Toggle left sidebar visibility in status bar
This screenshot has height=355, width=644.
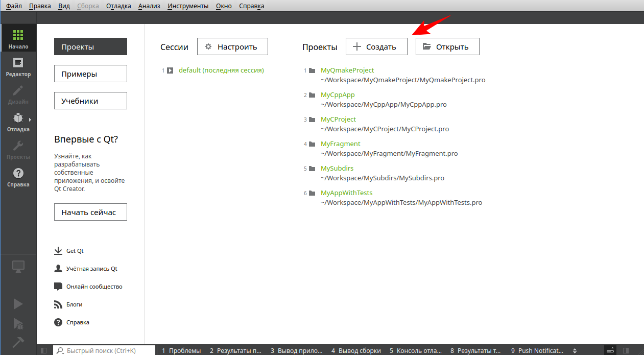(x=44, y=350)
